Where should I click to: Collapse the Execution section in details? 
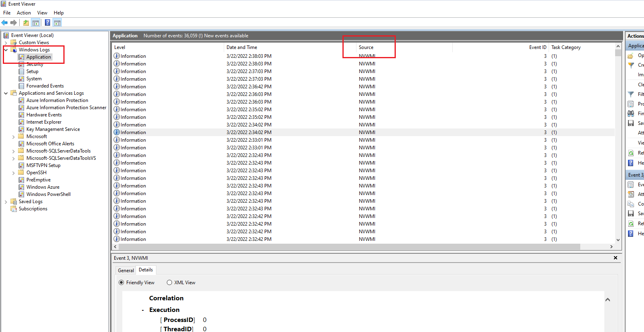pos(143,310)
